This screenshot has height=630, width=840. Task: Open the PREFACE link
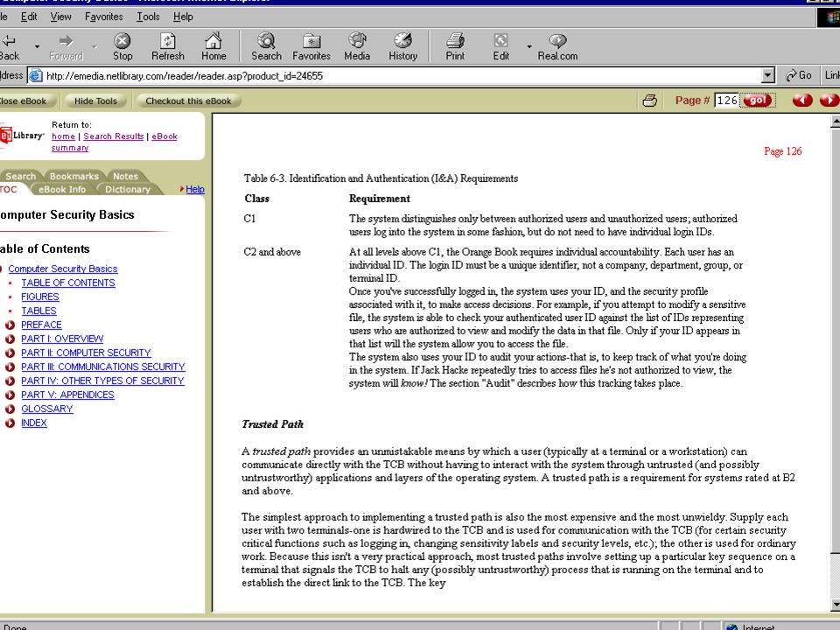click(x=41, y=325)
